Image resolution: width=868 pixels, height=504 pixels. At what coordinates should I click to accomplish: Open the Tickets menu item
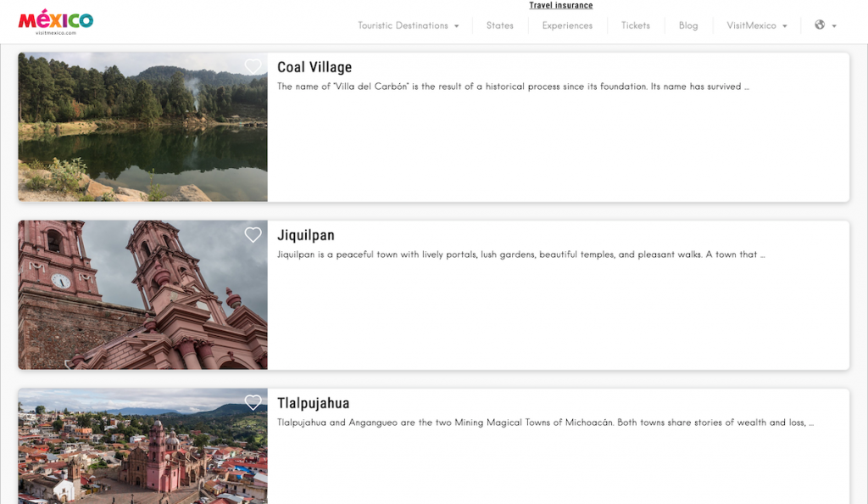tap(636, 25)
